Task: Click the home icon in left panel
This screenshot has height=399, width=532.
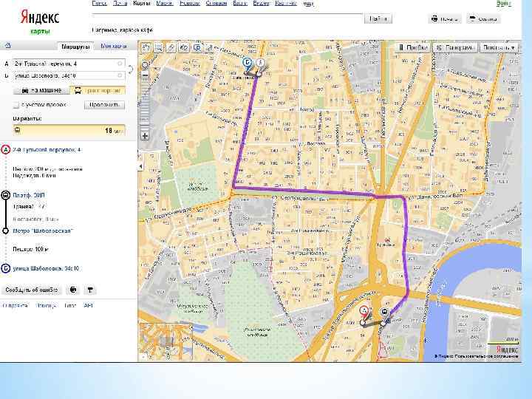Action: click(x=8, y=46)
